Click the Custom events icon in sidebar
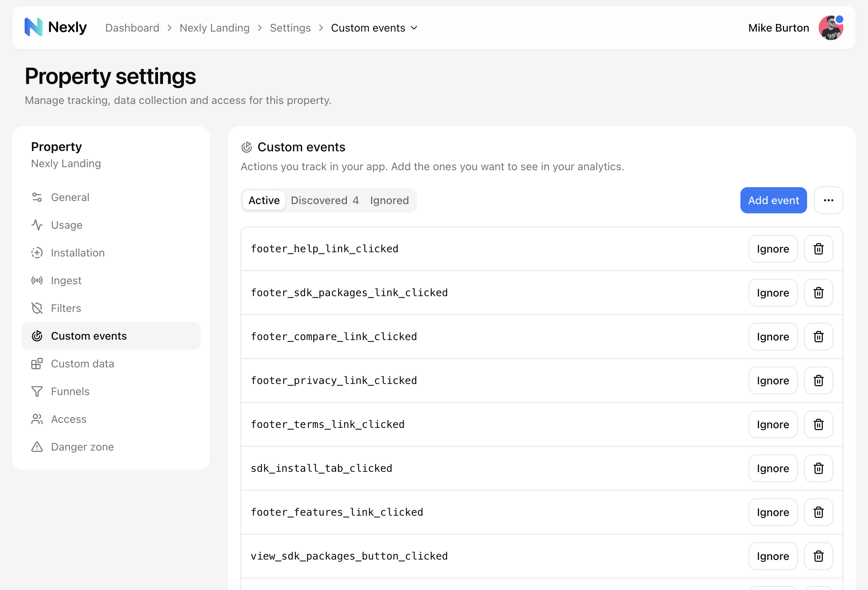868x590 pixels. (x=37, y=336)
